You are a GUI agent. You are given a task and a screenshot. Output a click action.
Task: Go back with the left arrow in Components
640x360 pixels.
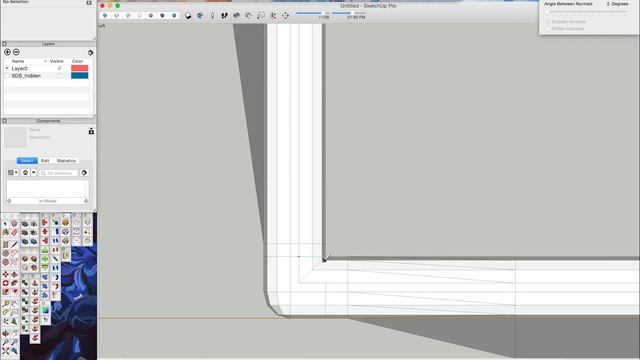tap(9, 201)
